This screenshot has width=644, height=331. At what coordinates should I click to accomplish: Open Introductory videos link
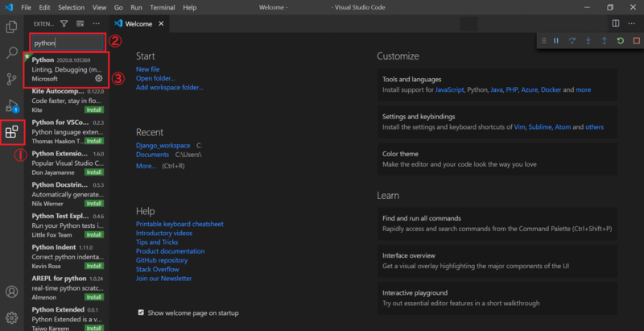pyautogui.click(x=164, y=233)
